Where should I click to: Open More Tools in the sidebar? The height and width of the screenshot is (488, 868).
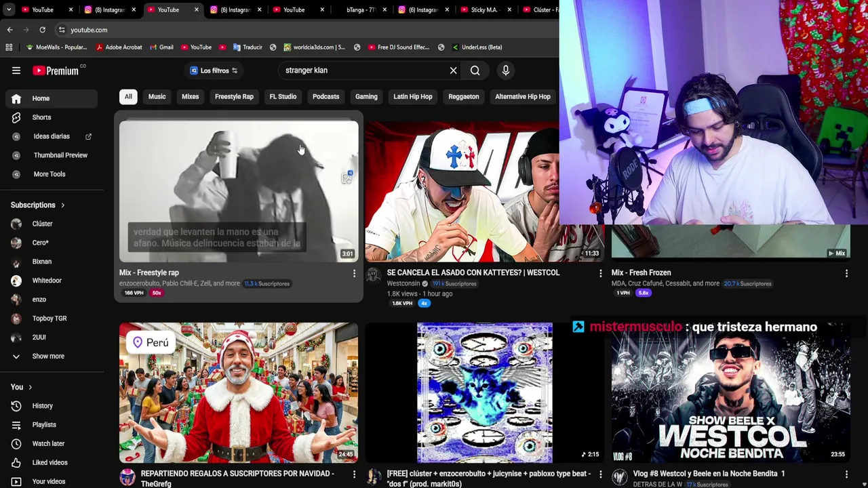click(x=52, y=174)
